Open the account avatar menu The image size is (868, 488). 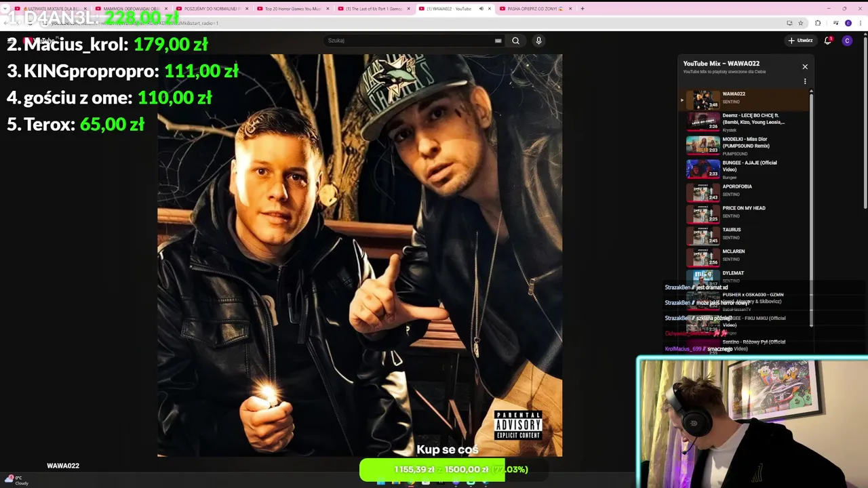click(x=847, y=41)
